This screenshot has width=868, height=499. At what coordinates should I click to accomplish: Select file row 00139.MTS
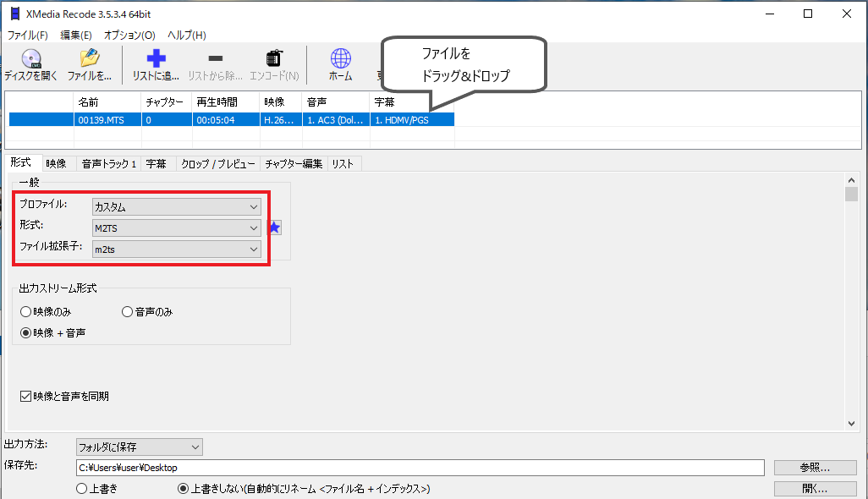click(232, 120)
